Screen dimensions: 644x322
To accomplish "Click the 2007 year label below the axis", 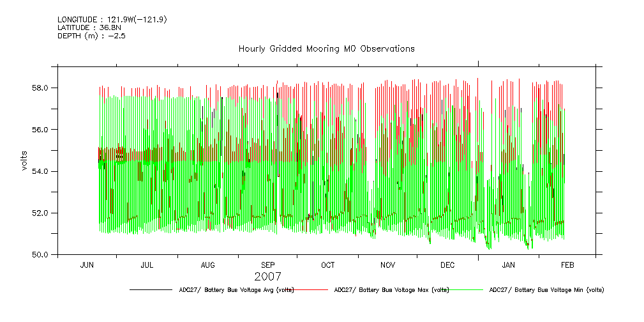I will (x=267, y=277).
